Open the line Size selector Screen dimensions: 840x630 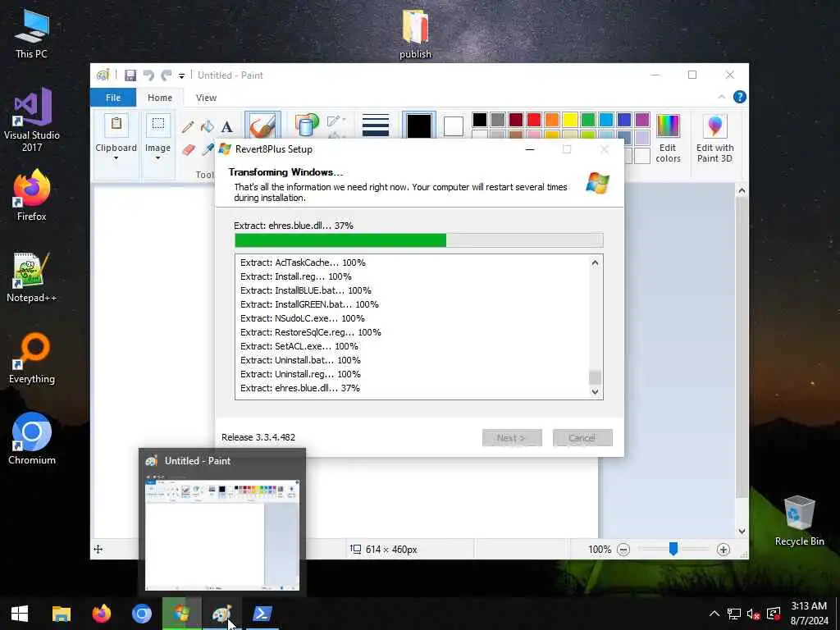click(376, 126)
